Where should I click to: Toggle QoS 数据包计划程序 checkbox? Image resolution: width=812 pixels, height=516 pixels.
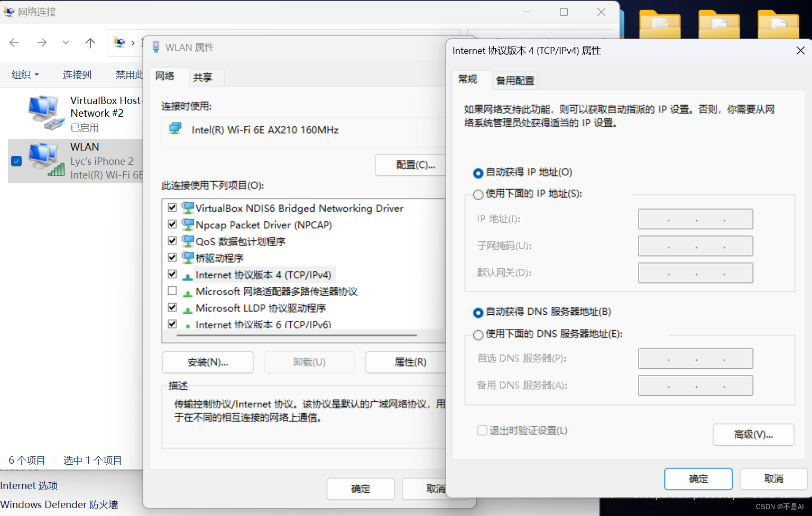[x=172, y=241]
